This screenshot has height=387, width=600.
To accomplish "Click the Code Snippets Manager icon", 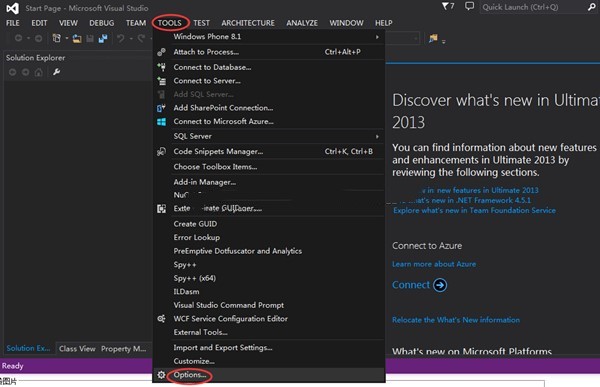I will point(161,152).
